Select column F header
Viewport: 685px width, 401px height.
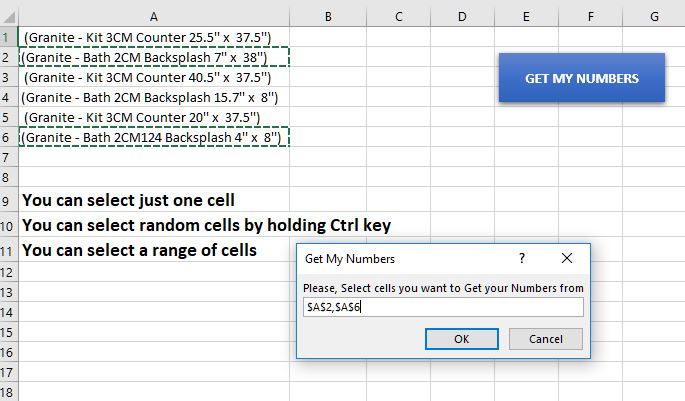point(590,17)
